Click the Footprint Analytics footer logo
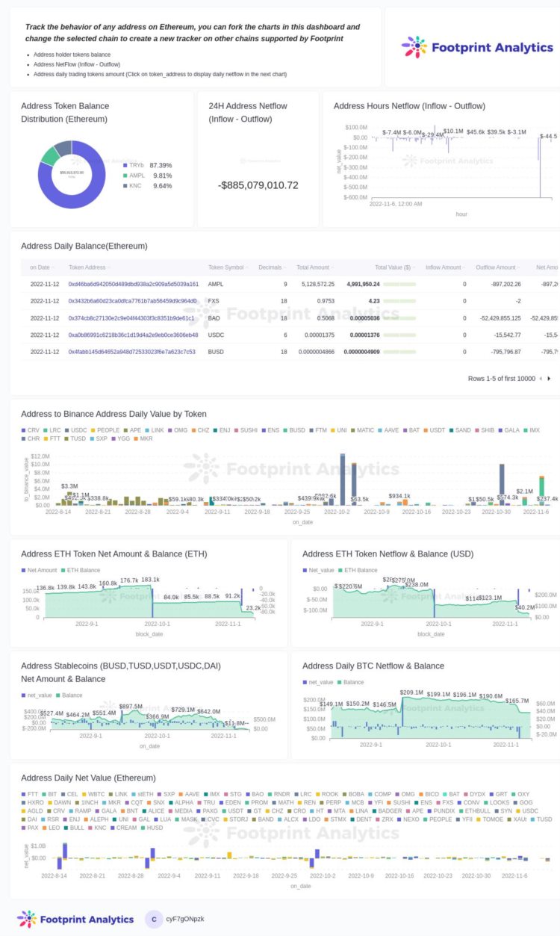The width and height of the screenshot is (560, 936). coord(75,919)
